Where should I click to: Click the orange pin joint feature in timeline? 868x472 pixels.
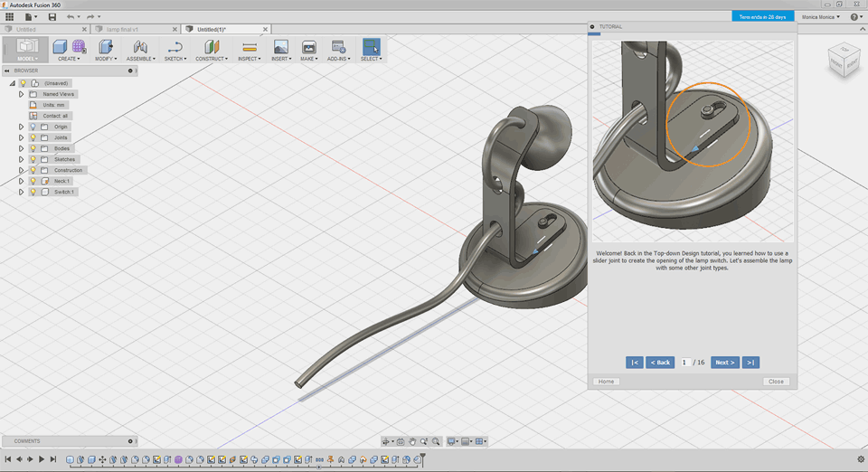point(331,459)
